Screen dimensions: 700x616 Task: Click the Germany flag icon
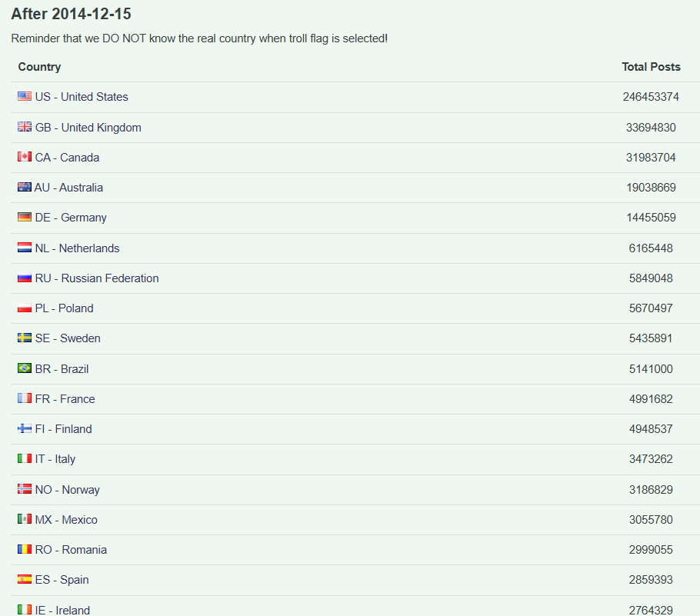pos(25,218)
